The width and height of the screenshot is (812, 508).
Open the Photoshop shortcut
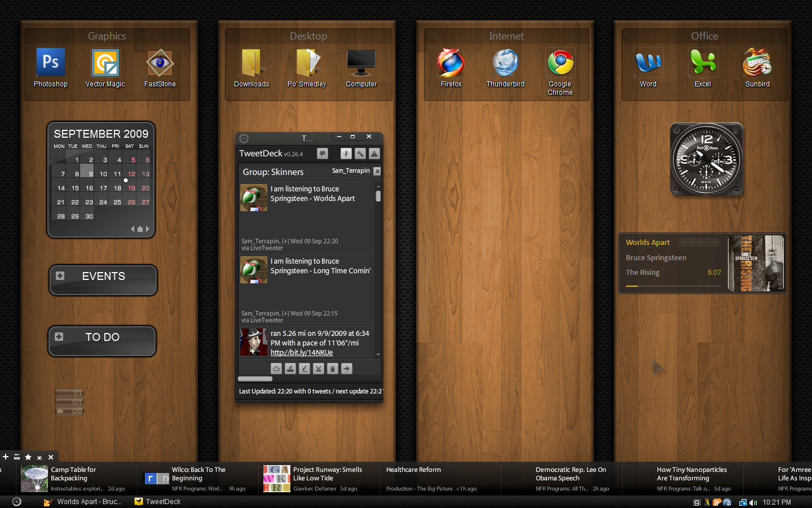[51, 68]
